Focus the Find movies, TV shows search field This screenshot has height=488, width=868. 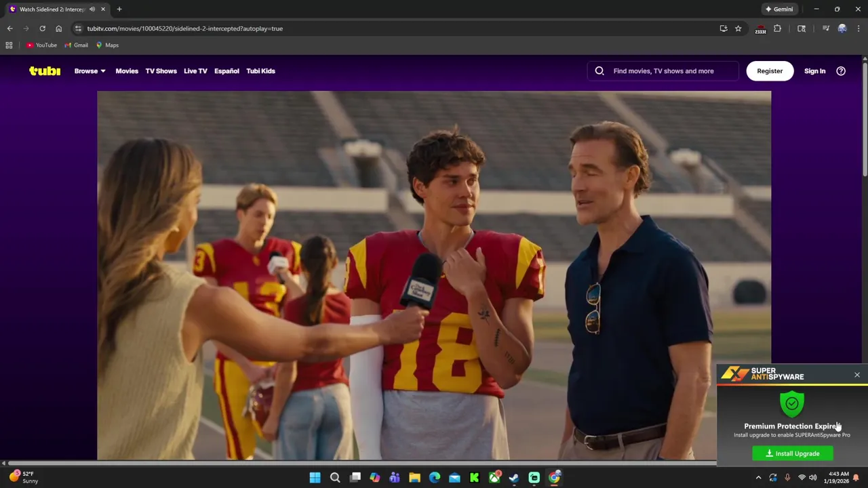[663, 70]
